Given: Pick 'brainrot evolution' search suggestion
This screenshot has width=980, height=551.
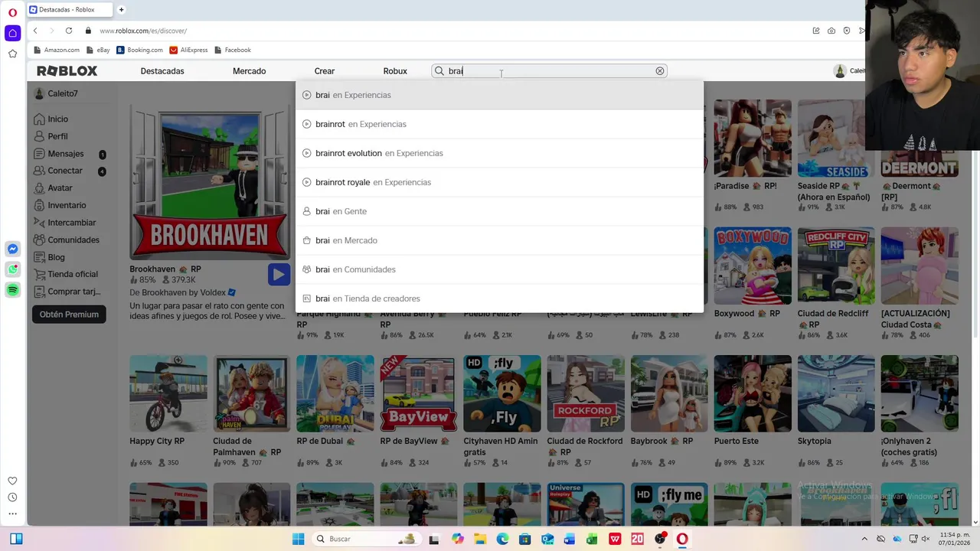Looking at the screenshot, I should tap(499, 153).
